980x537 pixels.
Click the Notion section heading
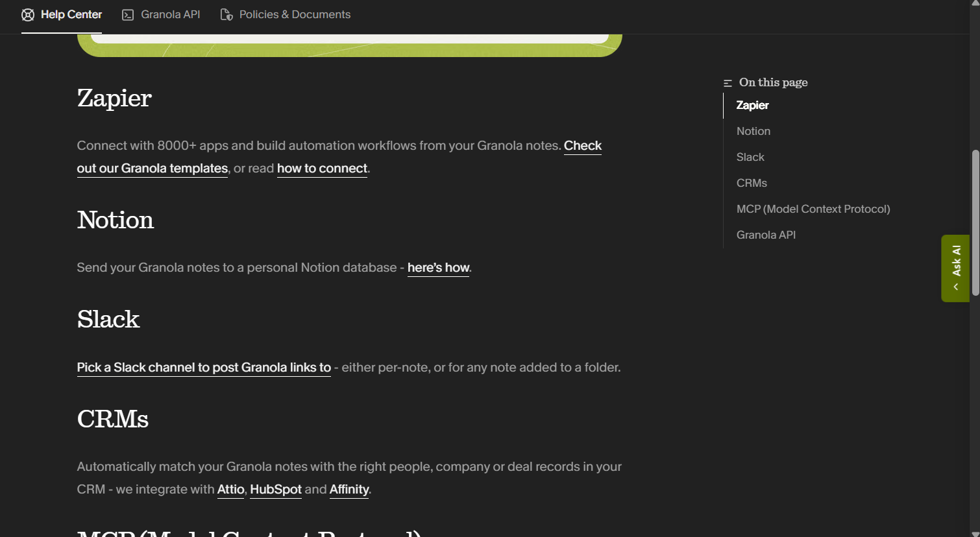pos(116,220)
